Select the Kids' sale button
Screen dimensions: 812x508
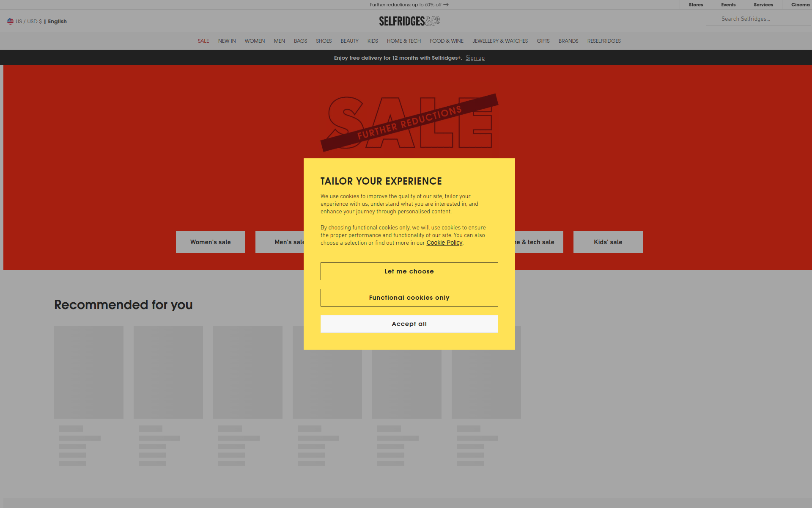coord(608,242)
